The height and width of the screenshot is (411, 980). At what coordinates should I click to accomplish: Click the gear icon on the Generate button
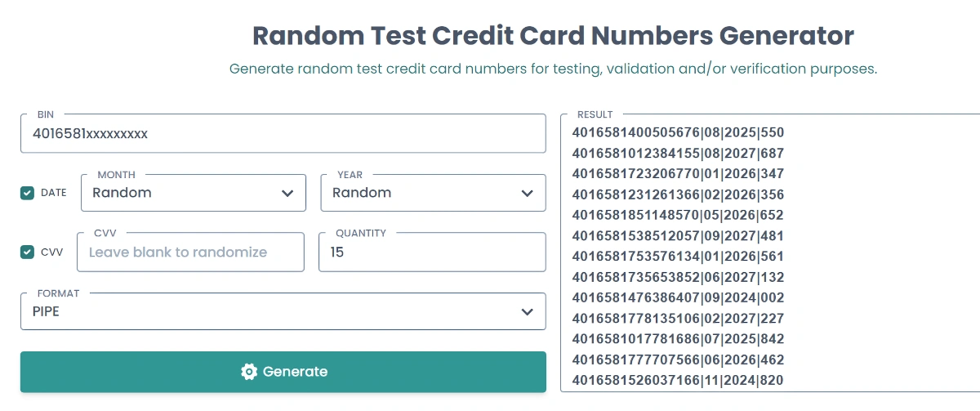tap(249, 372)
